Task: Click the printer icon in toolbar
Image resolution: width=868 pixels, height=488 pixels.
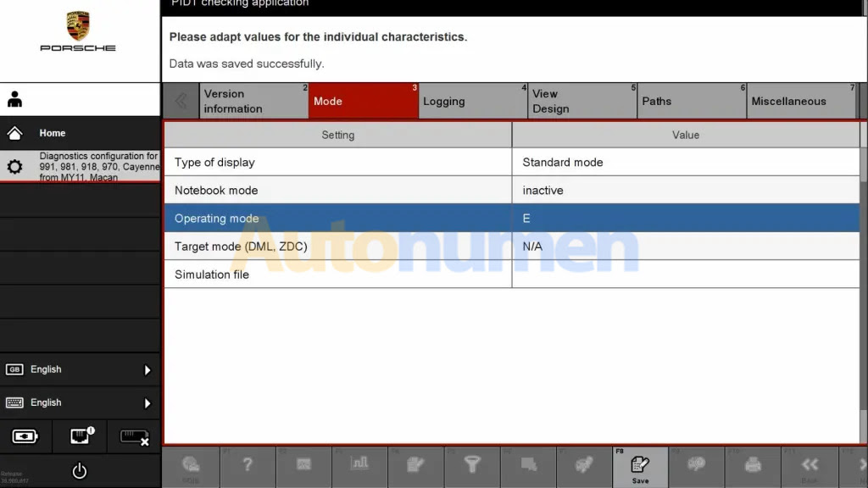Action: pyautogui.click(x=753, y=464)
